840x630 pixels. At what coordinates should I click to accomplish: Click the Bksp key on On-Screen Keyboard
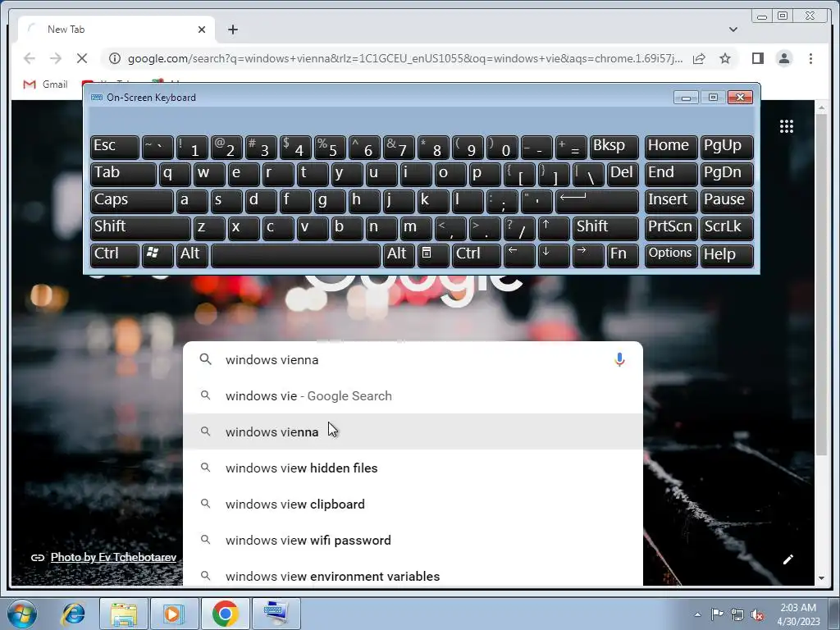point(614,147)
